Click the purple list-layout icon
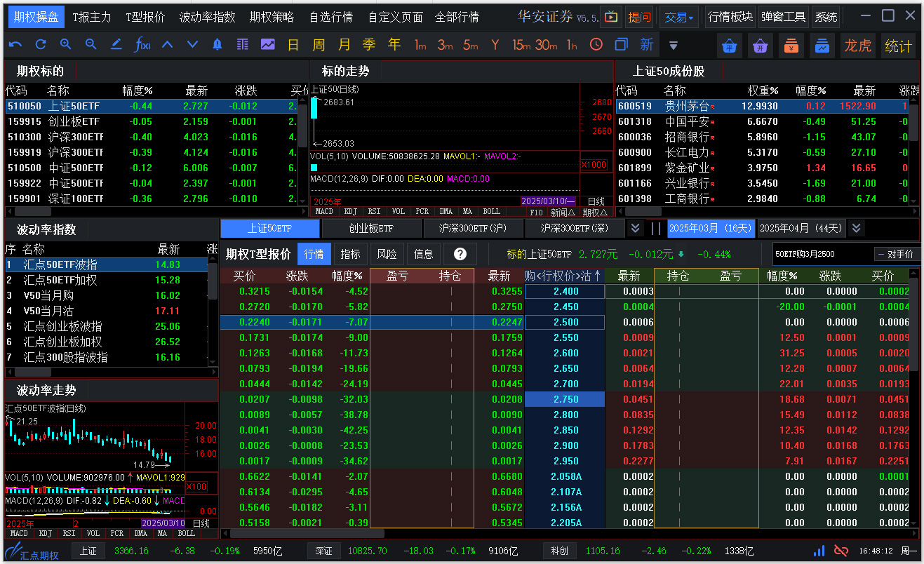924x564 pixels. pyautogui.click(x=243, y=45)
